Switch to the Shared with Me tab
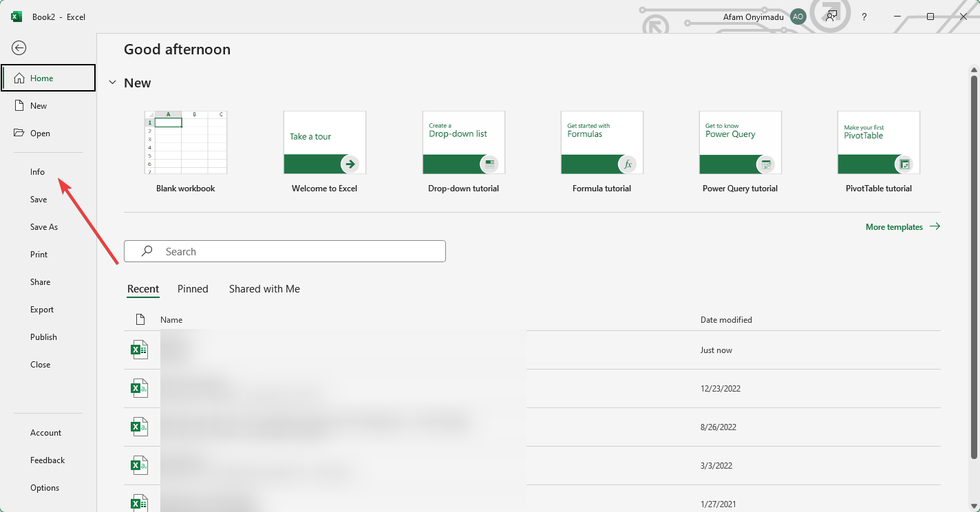This screenshot has height=512, width=980. click(x=264, y=289)
